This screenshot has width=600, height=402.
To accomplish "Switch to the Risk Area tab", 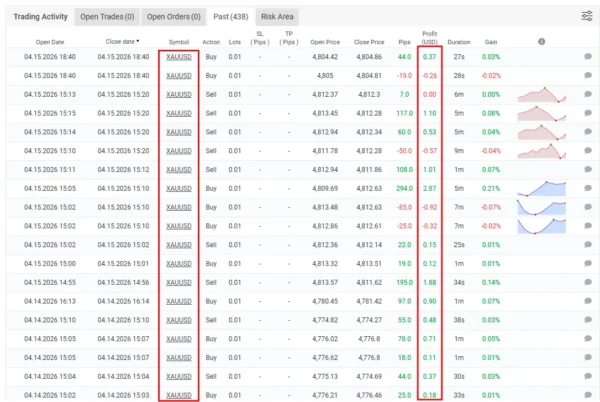I will pyautogui.click(x=277, y=16).
